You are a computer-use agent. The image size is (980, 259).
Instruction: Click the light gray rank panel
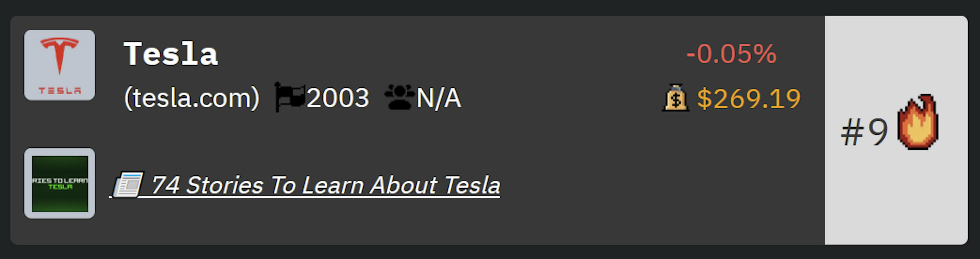[x=896, y=130]
